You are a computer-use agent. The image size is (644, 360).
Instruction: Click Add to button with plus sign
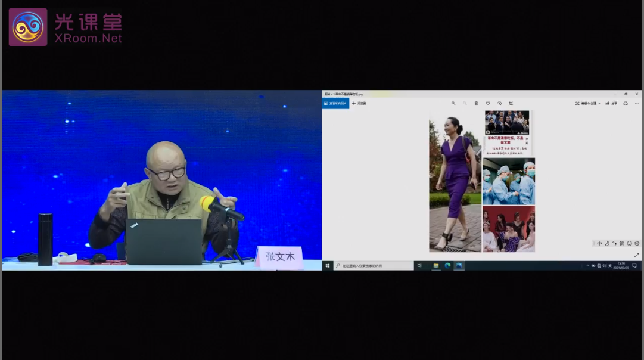click(359, 103)
